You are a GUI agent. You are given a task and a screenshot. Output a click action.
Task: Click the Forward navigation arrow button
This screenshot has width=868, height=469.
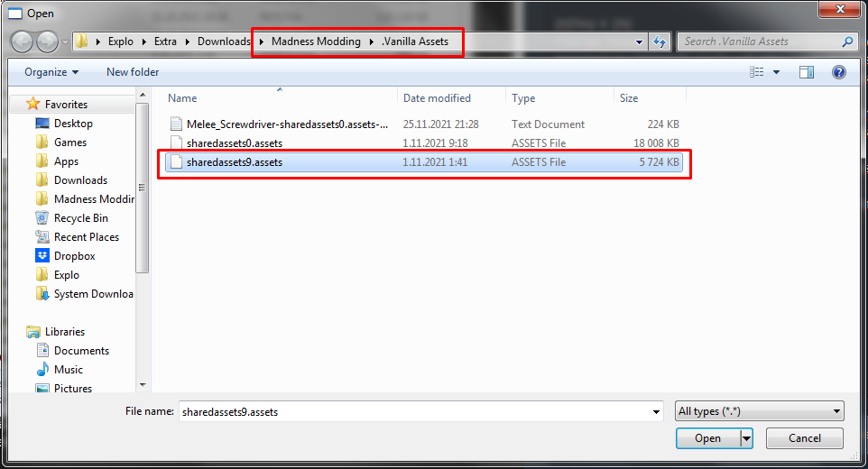pyautogui.click(x=47, y=41)
